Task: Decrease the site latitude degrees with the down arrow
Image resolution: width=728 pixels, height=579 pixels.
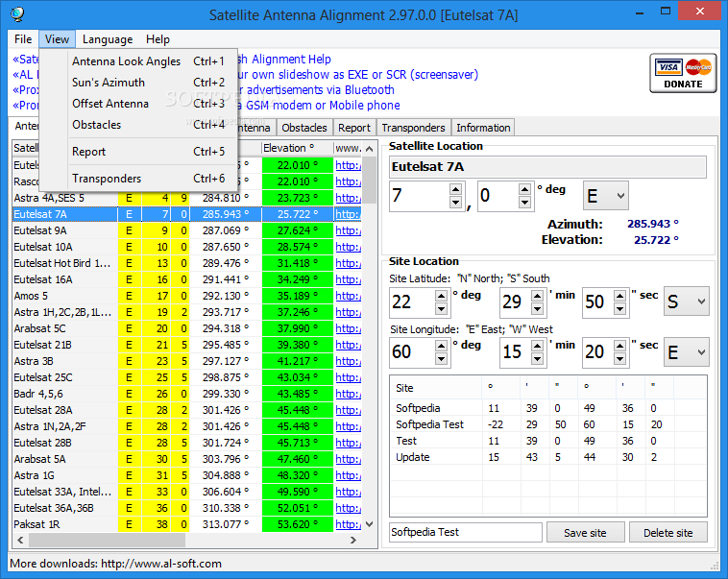Action: 441,308
